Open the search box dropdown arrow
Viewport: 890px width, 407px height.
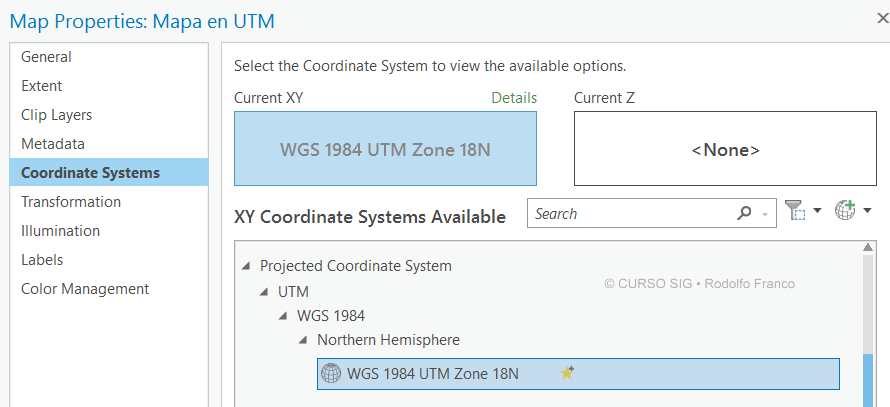pos(765,214)
